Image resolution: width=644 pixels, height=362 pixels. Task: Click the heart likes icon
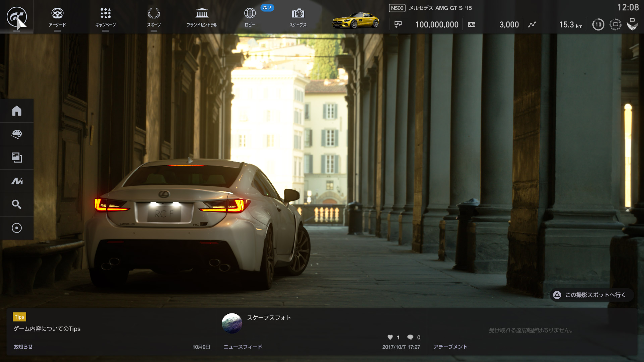[390, 337]
